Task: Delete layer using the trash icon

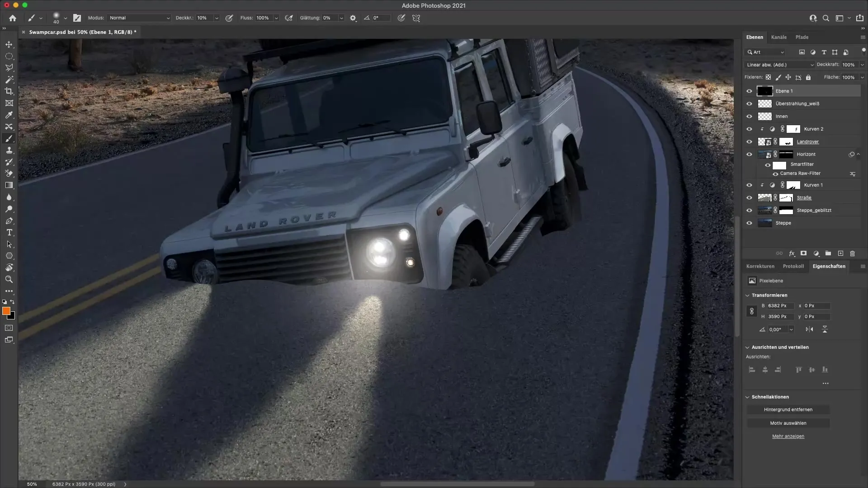Action: click(852, 253)
